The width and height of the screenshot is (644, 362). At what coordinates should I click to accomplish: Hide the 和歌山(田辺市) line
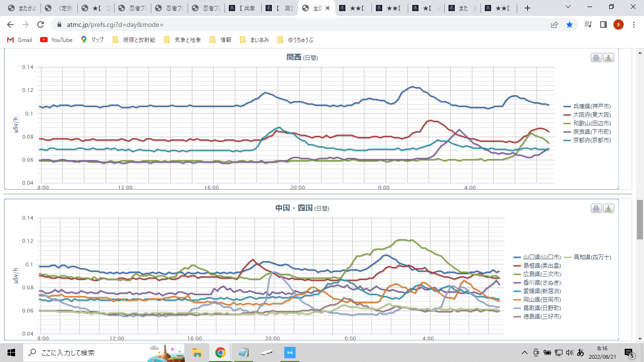pos(587,123)
